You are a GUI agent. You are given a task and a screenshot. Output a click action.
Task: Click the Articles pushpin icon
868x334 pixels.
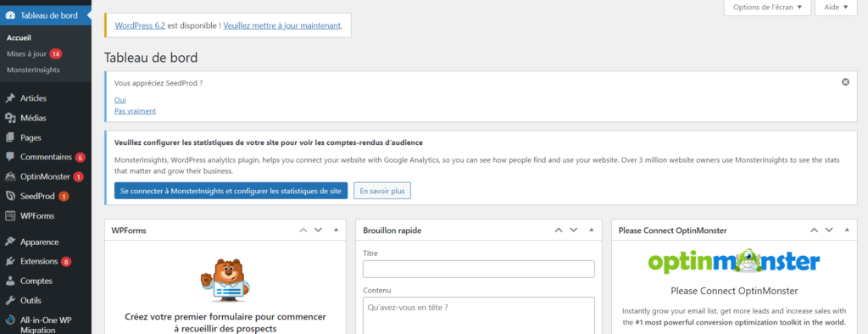coord(10,98)
